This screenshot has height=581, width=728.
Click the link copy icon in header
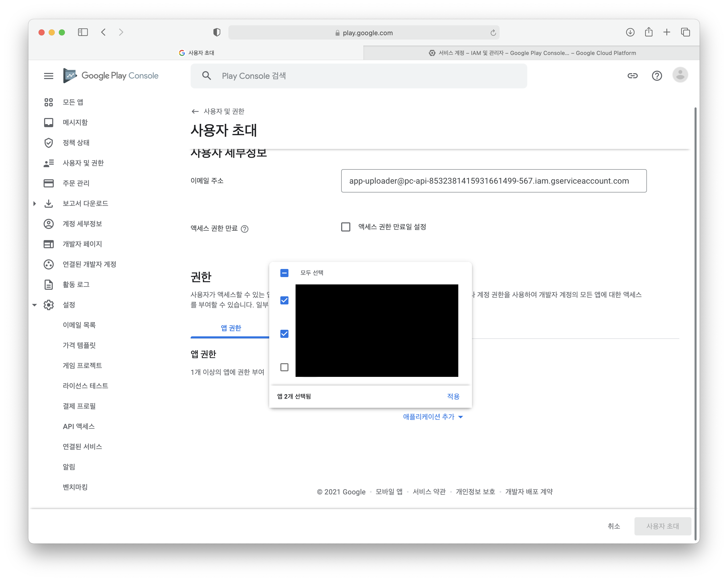(632, 76)
